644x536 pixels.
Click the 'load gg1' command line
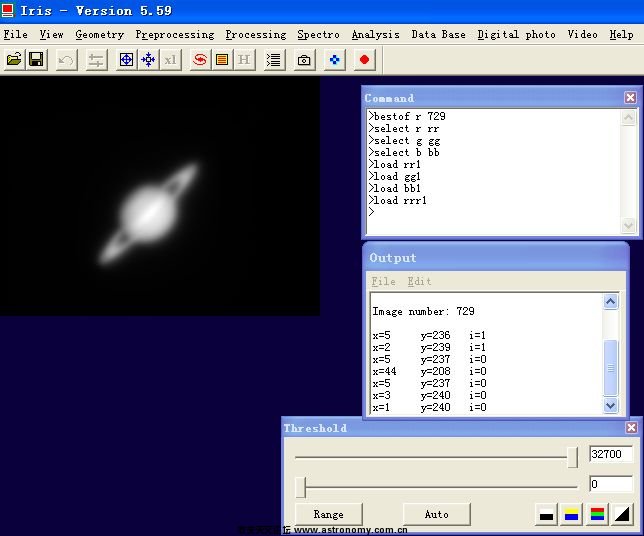[x=395, y=176]
